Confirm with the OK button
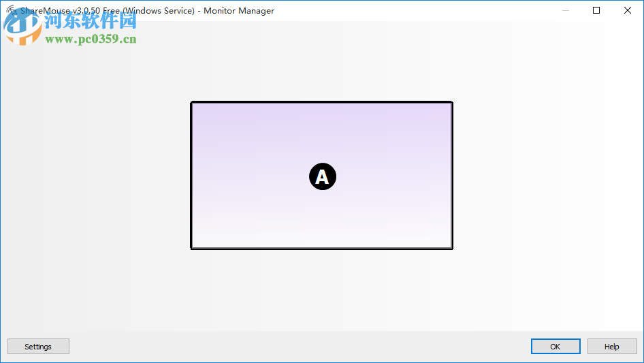The height and width of the screenshot is (363, 644). pyautogui.click(x=556, y=346)
